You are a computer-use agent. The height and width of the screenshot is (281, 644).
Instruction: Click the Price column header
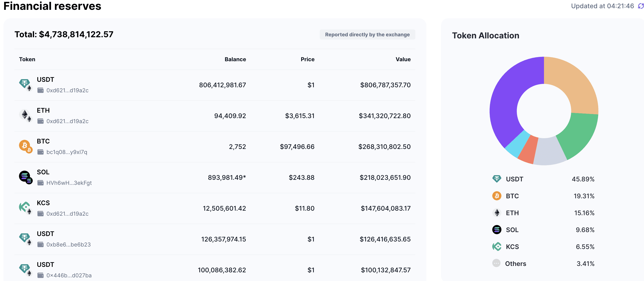pyautogui.click(x=307, y=59)
